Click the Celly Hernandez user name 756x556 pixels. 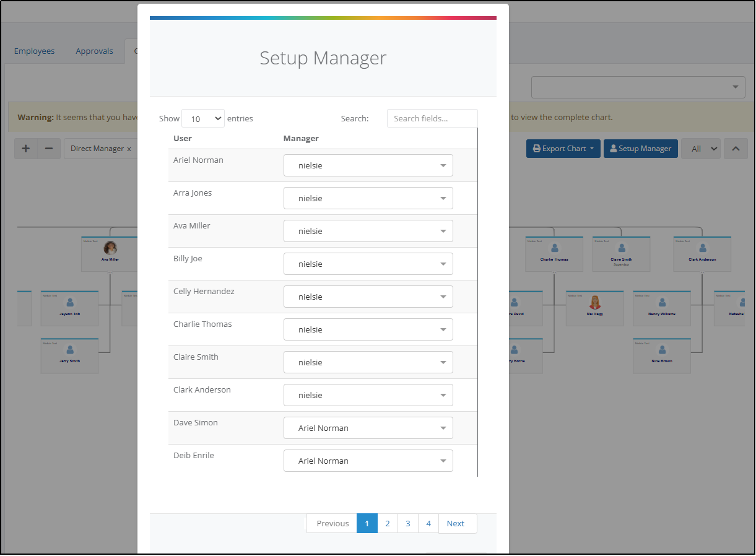(x=204, y=291)
